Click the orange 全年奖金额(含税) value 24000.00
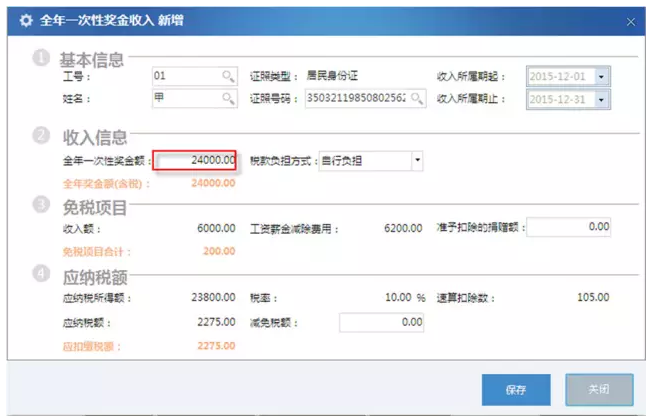Image resolution: width=653 pixels, height=420 pixels. point(213,183)
